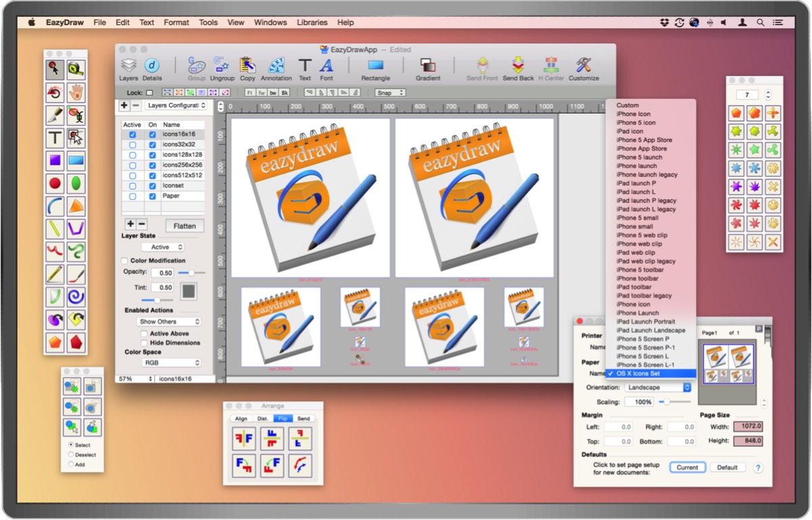The height and width of the screenshot is (520, 812).
Task: Click the Flatten button
Action: tap(185, 226)
